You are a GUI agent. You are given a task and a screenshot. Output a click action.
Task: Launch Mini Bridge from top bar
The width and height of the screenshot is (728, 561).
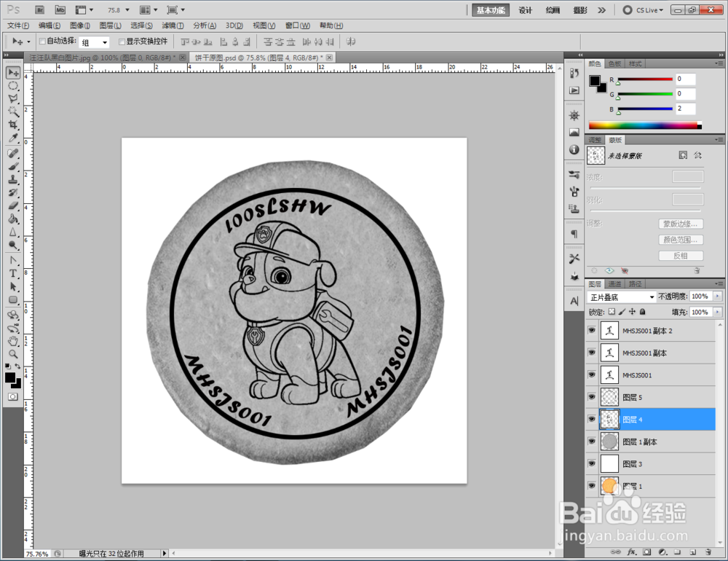pyautogui.click(x=60, y=9)
